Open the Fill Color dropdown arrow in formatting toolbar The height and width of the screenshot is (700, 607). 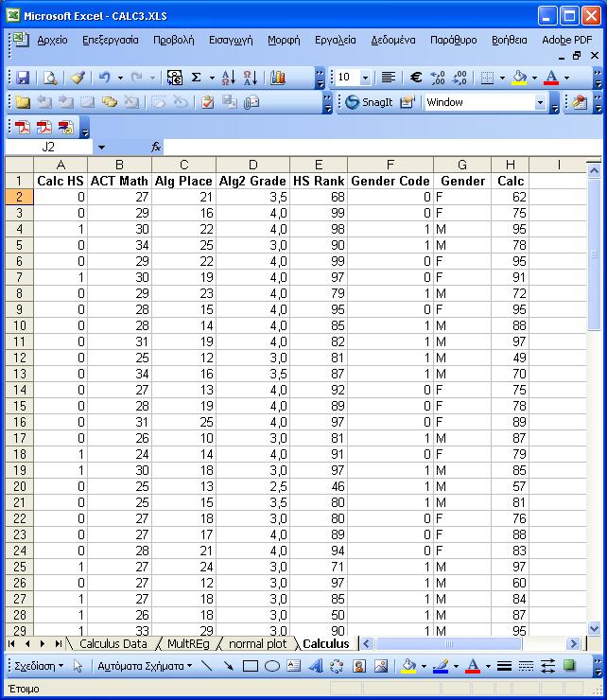click(x=535, y=78)
